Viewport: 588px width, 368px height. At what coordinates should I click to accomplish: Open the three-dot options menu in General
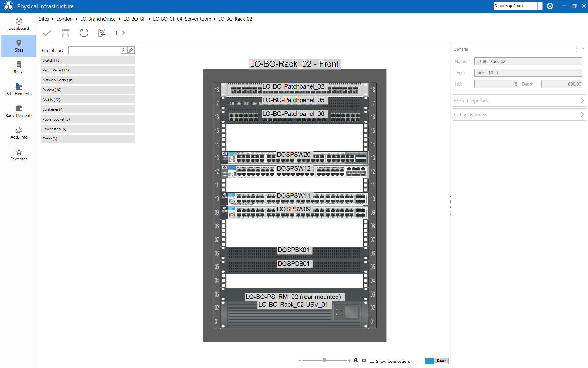[577, 49]
